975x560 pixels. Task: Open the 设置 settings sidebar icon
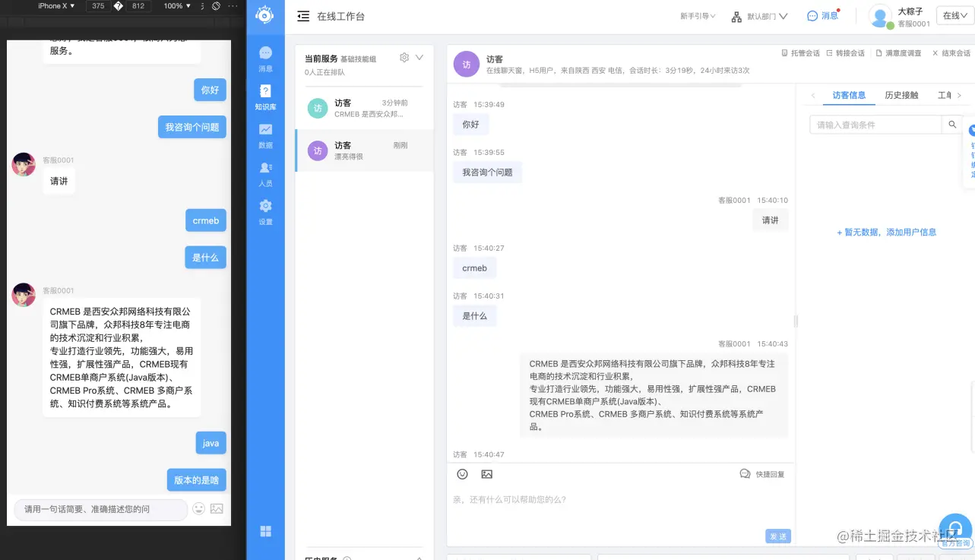pos(265,211)
